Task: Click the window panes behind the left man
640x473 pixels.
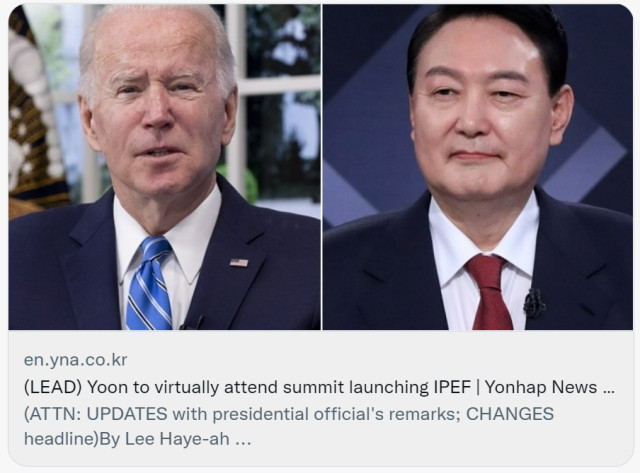Action: click(x=280, y=102)
